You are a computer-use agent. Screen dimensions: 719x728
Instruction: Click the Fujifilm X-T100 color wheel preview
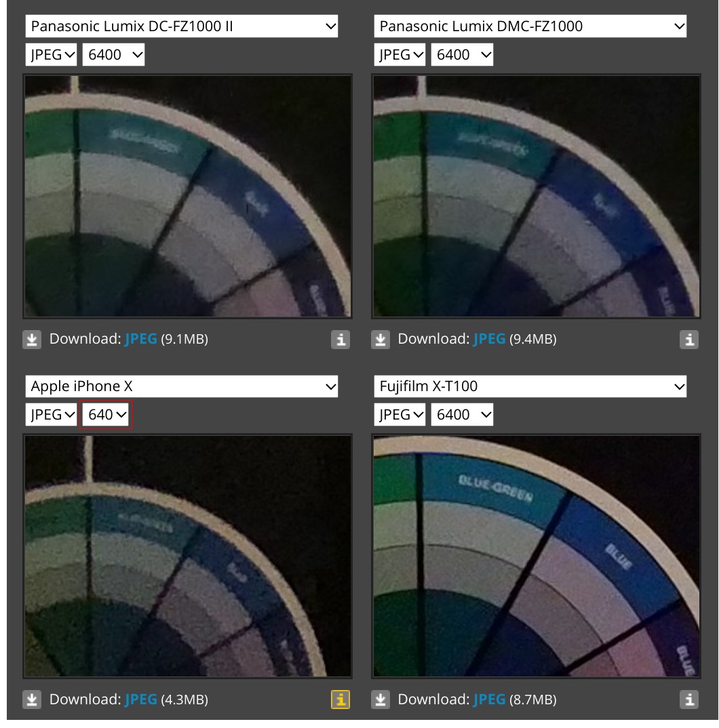pyautogui.click(x=536, y=557)
